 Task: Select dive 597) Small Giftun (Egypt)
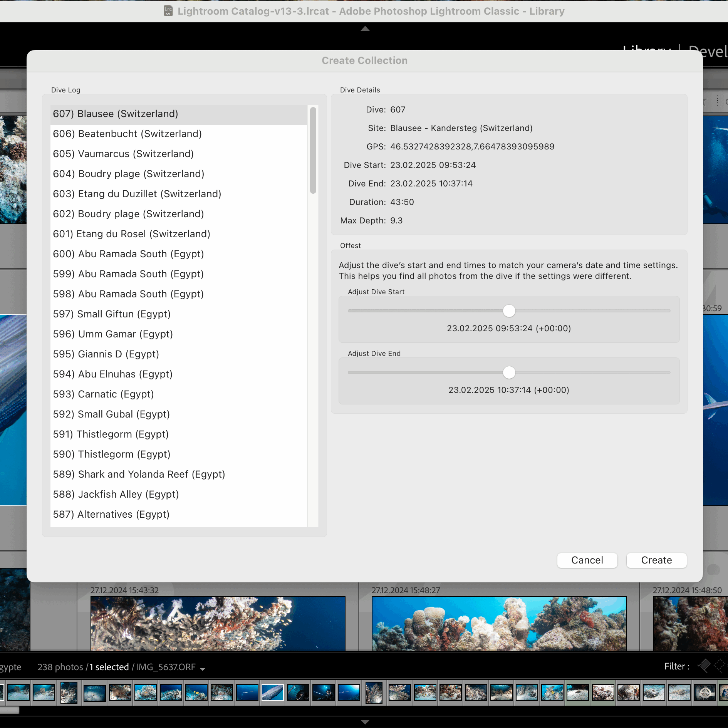click(x=179, y=314)
